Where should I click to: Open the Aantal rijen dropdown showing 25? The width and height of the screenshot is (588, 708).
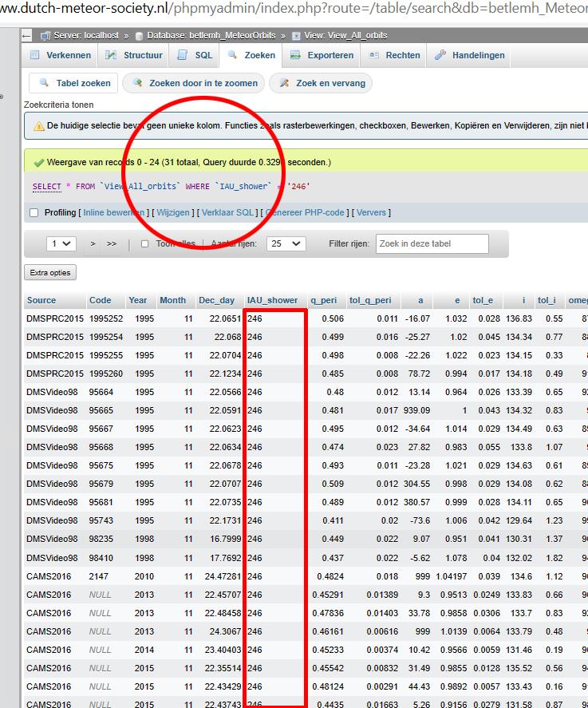click(x=286, y=243)
